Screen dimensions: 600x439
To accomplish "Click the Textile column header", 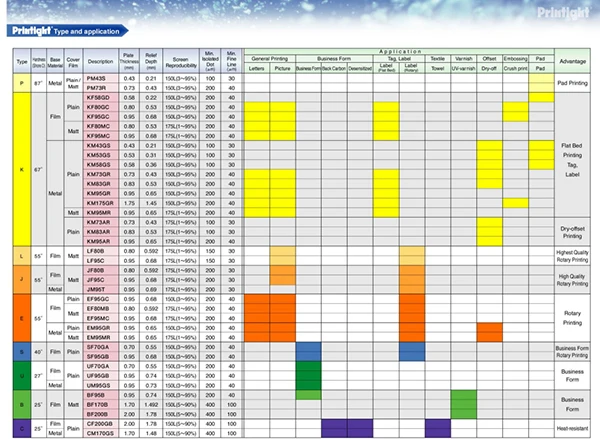I will coord(438,59).
